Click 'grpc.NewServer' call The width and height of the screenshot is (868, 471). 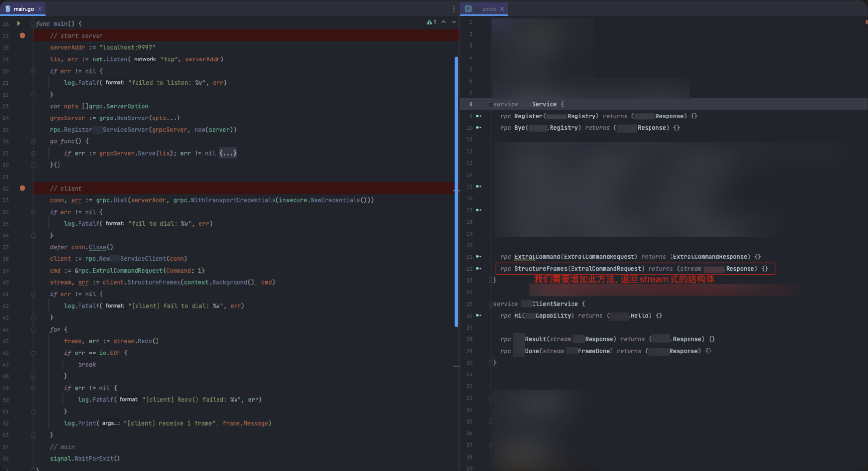click(x=124, y=118)
